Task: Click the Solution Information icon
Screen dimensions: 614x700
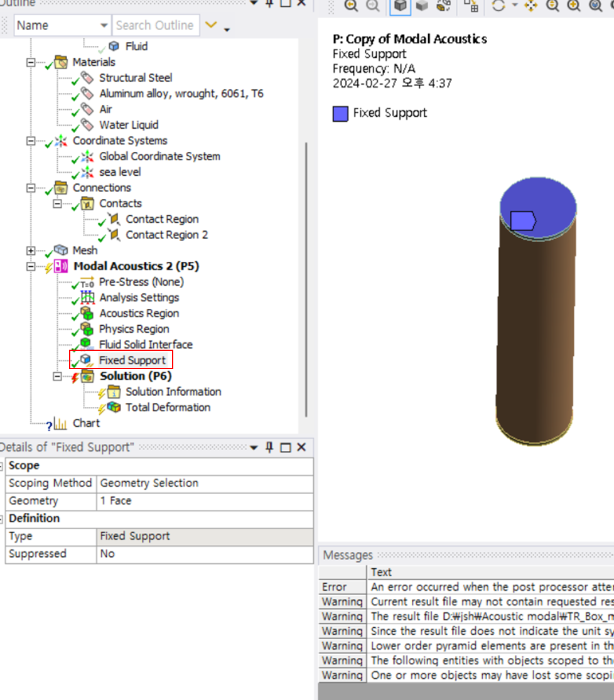Action: 114,392
